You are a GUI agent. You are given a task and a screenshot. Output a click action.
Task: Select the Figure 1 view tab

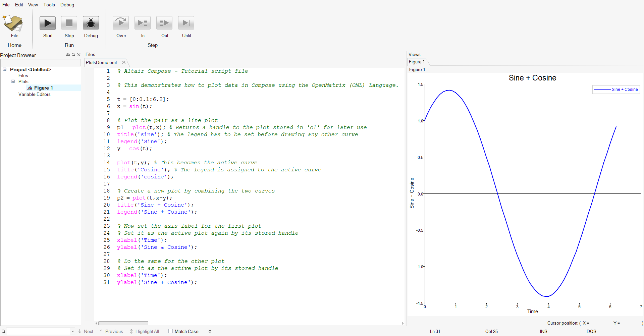point(417,62)
